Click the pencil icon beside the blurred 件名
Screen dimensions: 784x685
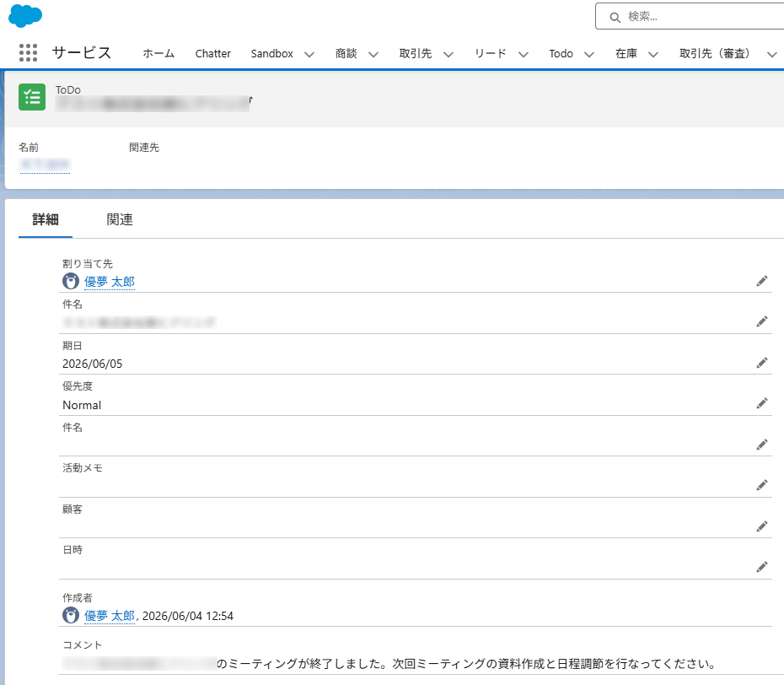pyautogui.click(x=761, y=321)
